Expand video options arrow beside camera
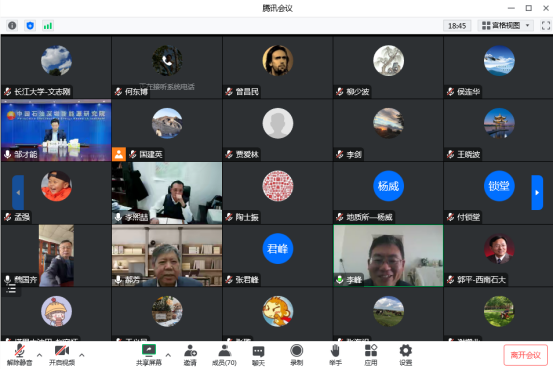The image size is (554, 369). point(82,355)
